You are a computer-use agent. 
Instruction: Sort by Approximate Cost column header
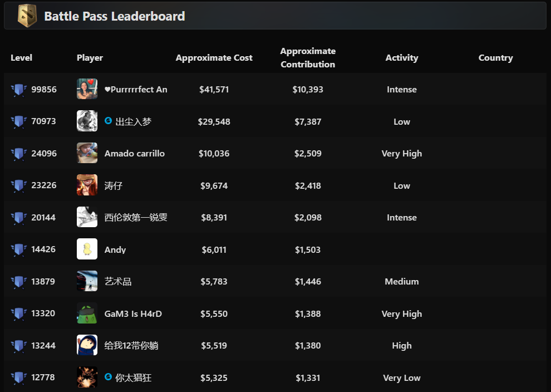pyautogui.click(x=214, y=58)
